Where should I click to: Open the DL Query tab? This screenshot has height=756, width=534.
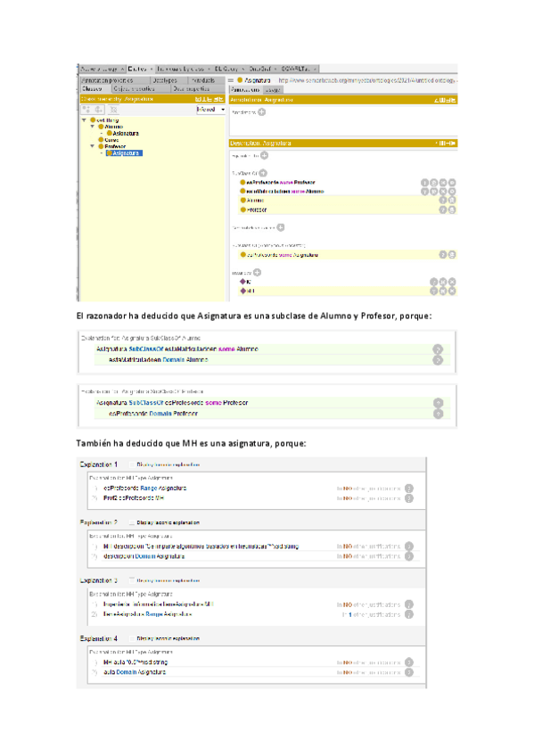pyautogui.click(x=227, y=69)
